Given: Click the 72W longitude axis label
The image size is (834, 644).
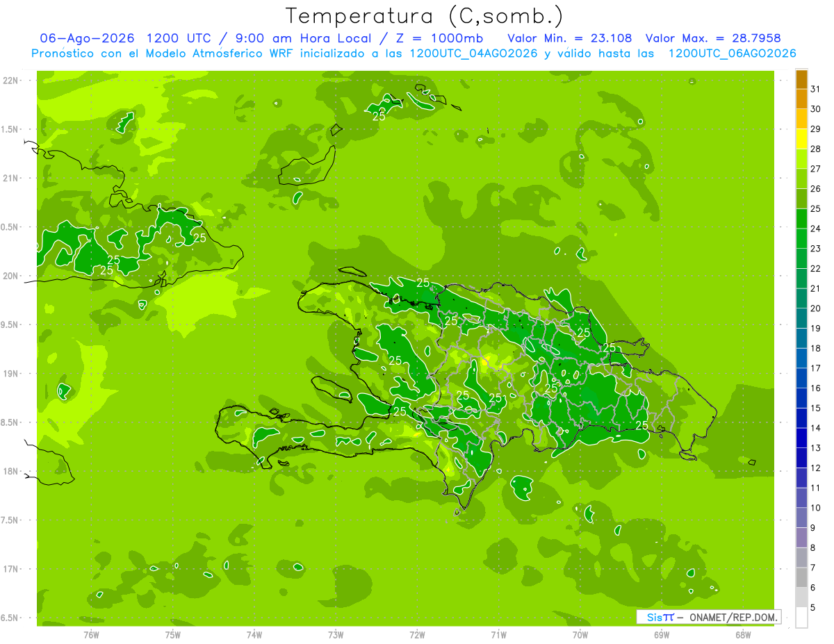Looking at the screenshot, I should (417, 635).
